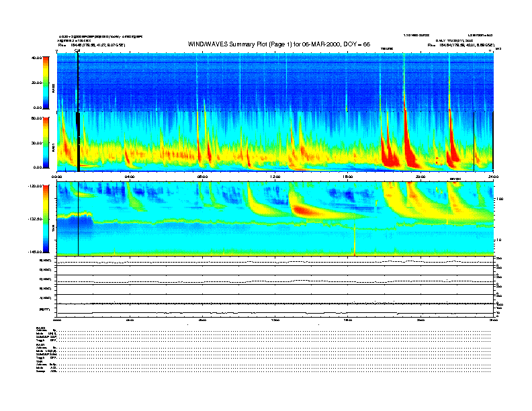
Task: Select the RAD2 color scale bar
Action: [x=46, y=83]
